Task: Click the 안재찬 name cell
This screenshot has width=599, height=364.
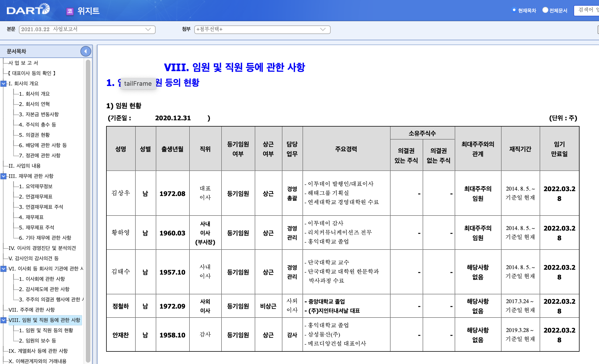Action: tap(121, 335)
